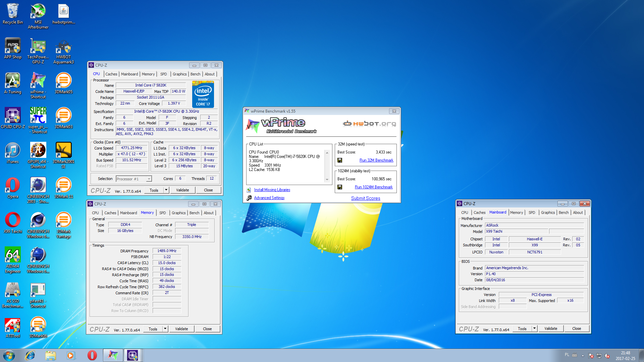This screenshot has height=362, width=644.
Task: Click the motherboard Model X99 Taichi field
Action: (517, 231)
